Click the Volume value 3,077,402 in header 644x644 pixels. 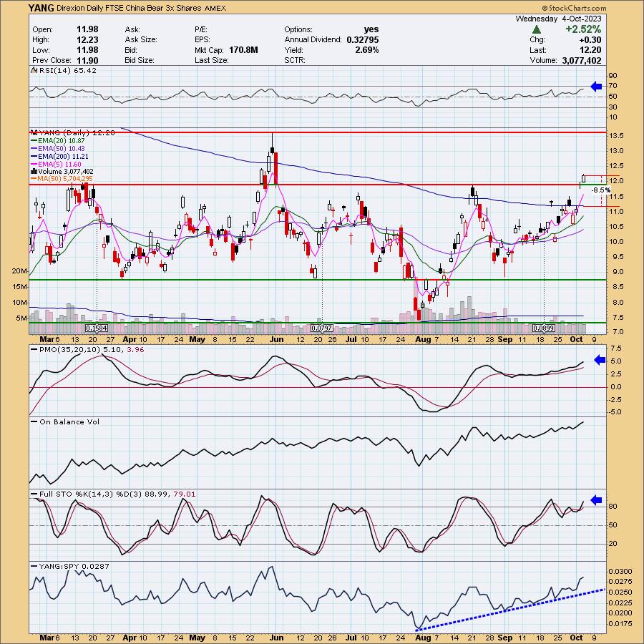582,60
